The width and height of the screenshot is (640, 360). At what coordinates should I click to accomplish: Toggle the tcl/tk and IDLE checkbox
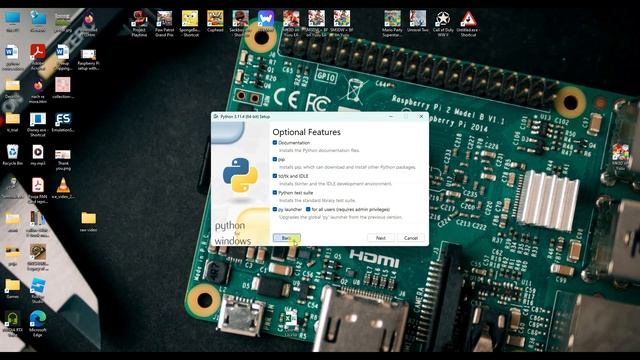275,176
